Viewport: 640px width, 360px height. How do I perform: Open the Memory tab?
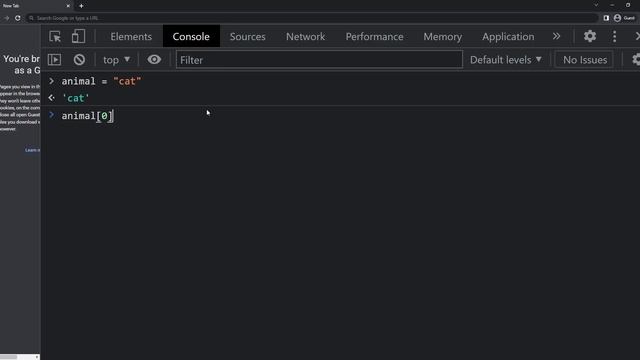442,36
